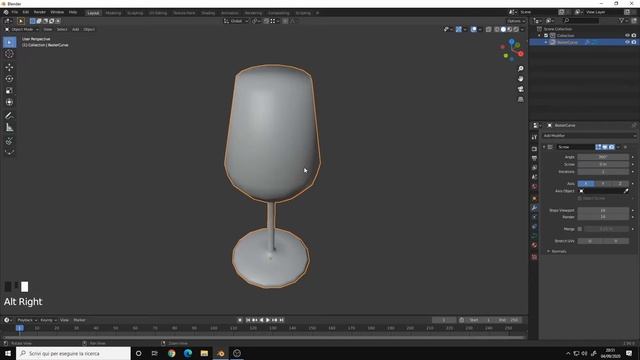Switch to the Shading workspace tab
Image resolution: width=640 pixels, height=360 pixels.
pos(208,13)
